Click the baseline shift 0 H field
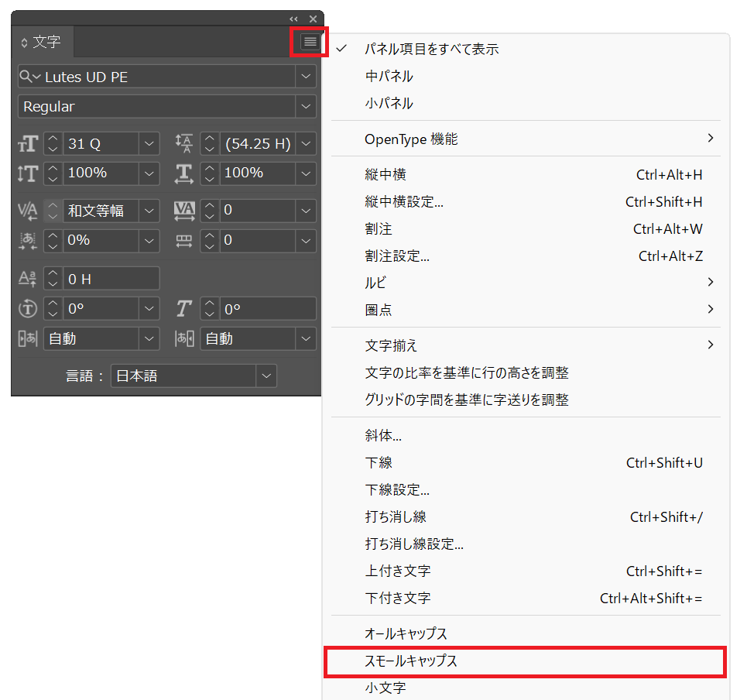 pos(111,279)
